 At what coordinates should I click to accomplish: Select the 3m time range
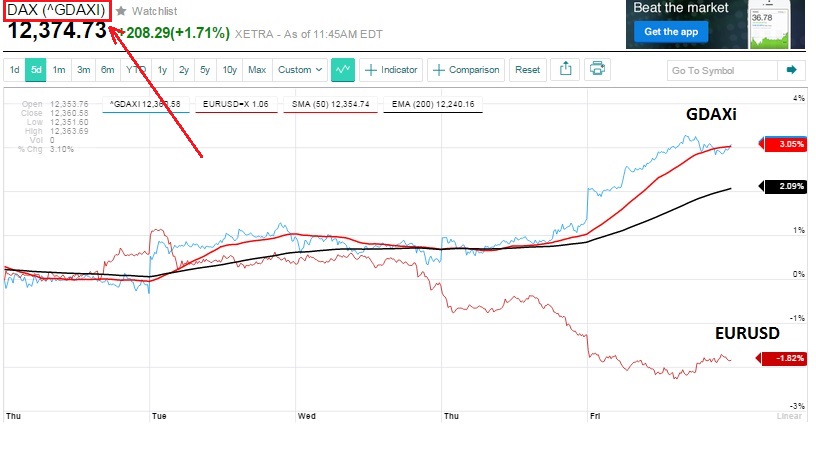[83, 70]
